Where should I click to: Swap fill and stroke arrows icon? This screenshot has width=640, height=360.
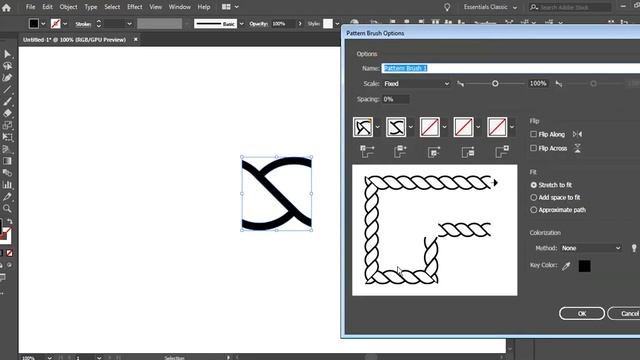[x=9, y=221]
